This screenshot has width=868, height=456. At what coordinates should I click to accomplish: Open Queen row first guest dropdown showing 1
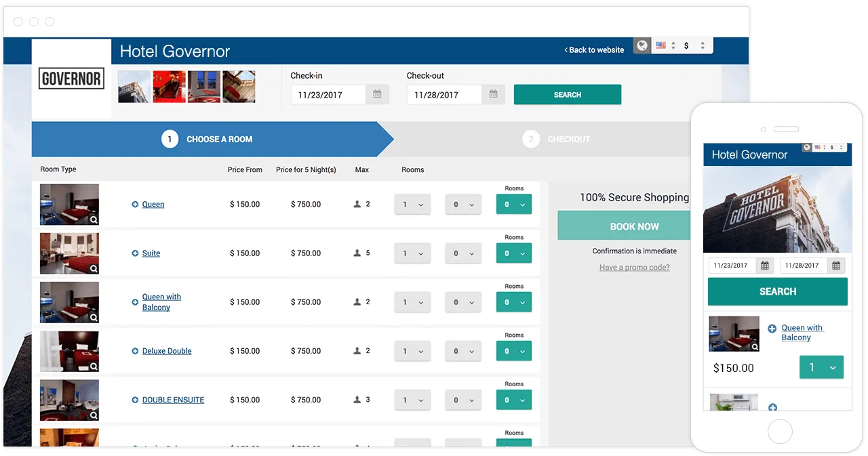tap(412, 205)
